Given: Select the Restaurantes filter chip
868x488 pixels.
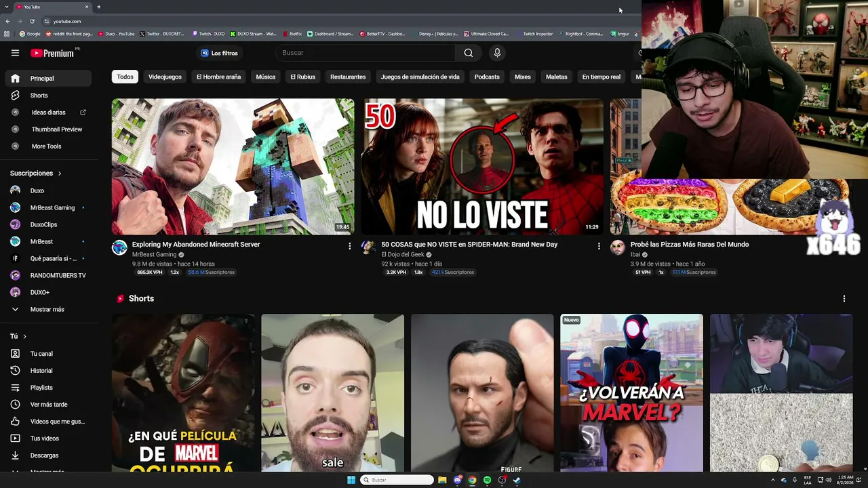Looking at the screenshot, I should coord(348,77).
